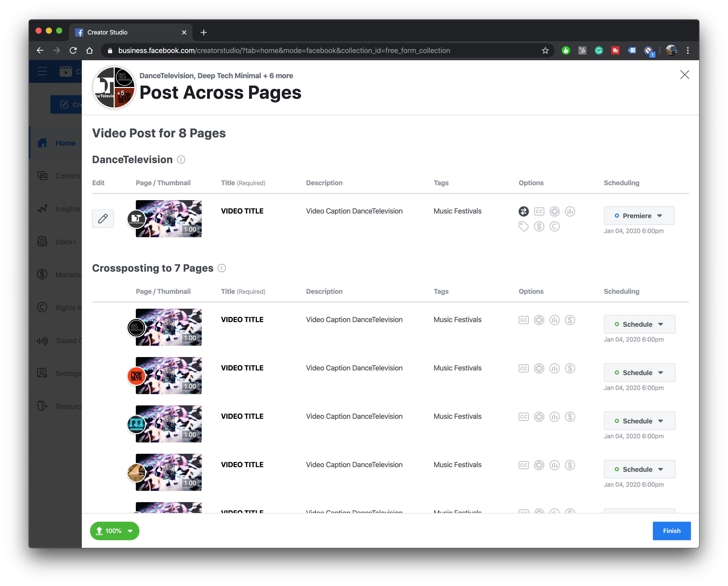Expand the green 100% upload progress menu
This screenshot has height=586, width=728.
tap(114, 531)
